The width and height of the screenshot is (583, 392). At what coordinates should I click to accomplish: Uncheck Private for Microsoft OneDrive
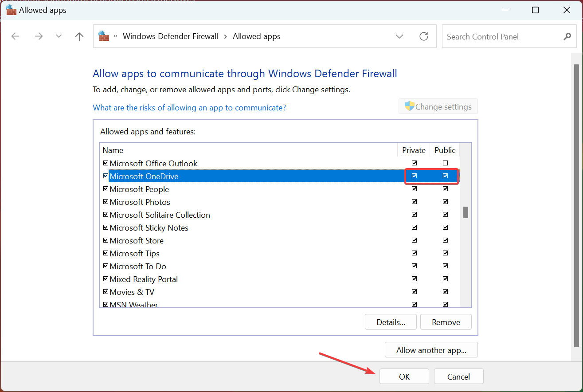414,176
